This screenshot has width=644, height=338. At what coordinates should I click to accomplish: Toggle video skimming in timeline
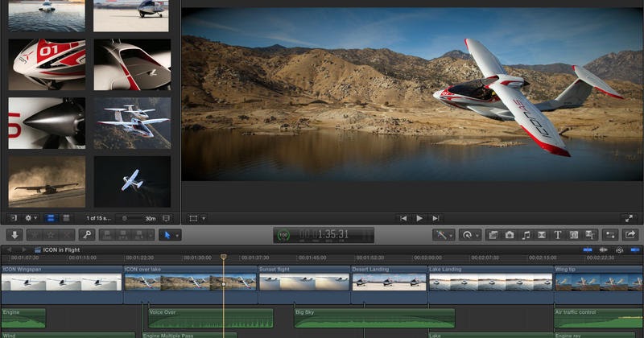coord(588,249)
